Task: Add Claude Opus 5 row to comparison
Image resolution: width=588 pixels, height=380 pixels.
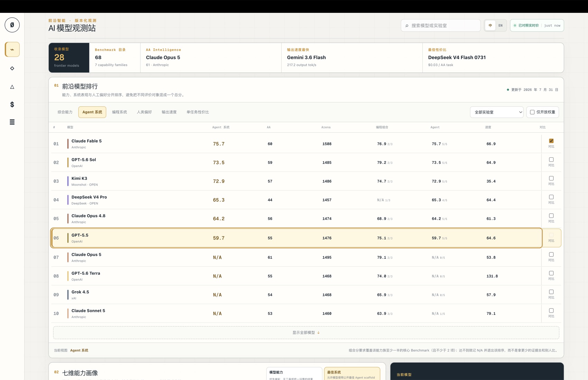Action: (x=551, y=254)
